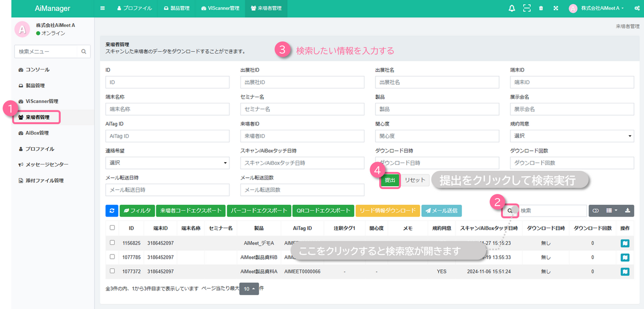Focus the 端末ID input field
Screen dimensions: 644x309
(572, 82)
